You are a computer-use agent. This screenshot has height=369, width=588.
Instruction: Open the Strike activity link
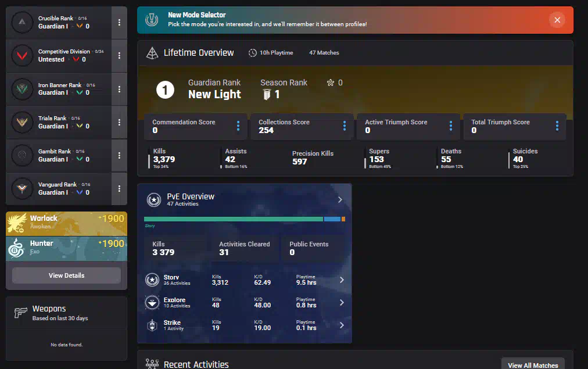[173, 325]
